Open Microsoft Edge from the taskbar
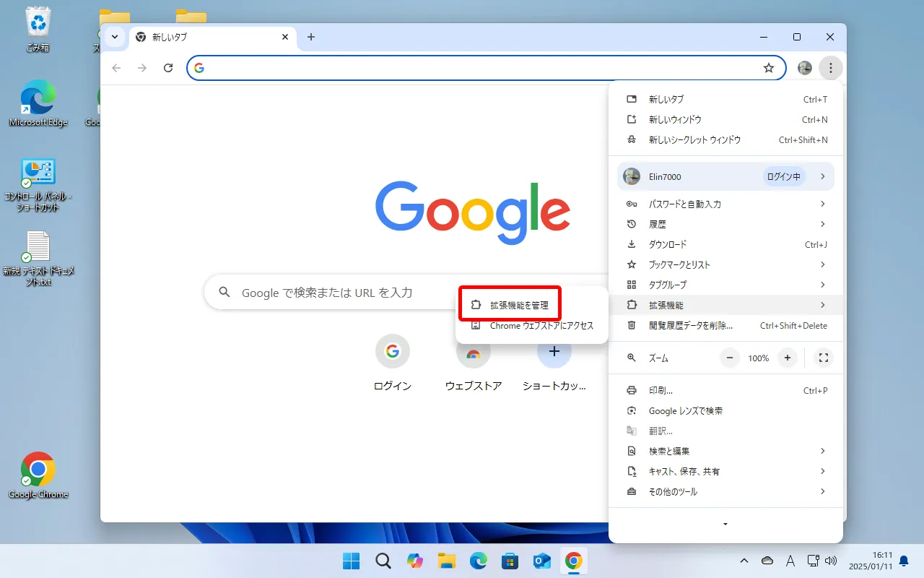This screenshot has height=578, width=924. pos(479,561)
